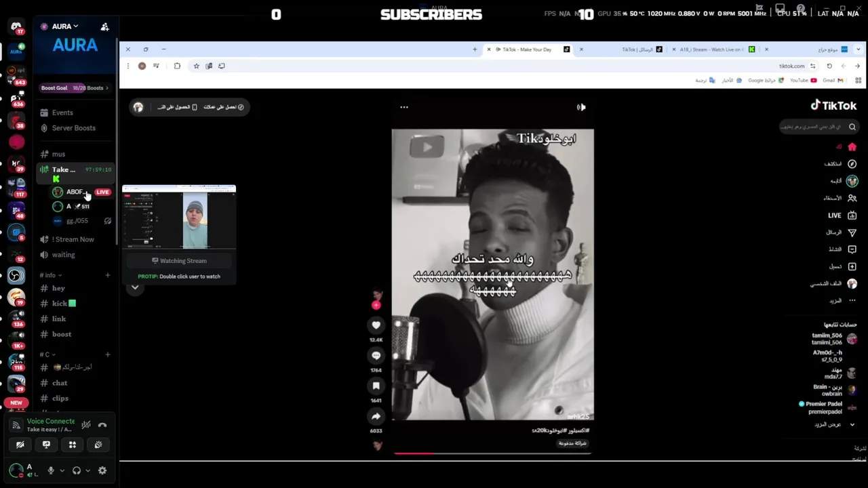Mute Discord microphone
This screenshot has height=488, width=868.
50,470
